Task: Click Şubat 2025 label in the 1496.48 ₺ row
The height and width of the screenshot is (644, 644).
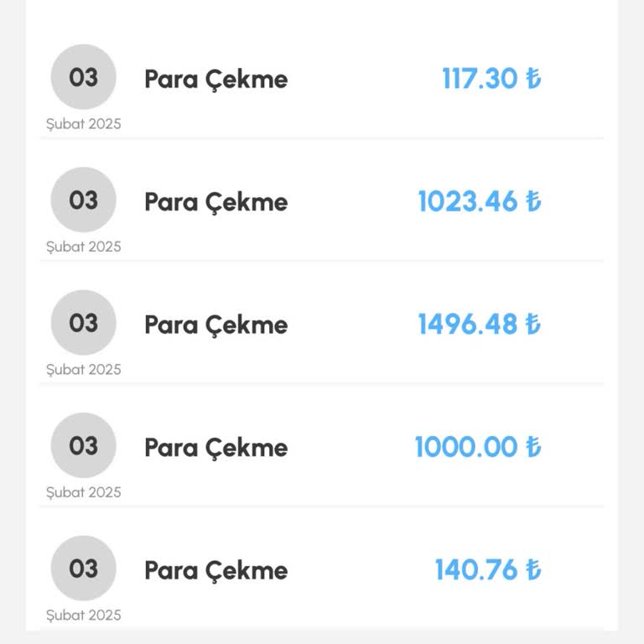Action: 83,370
